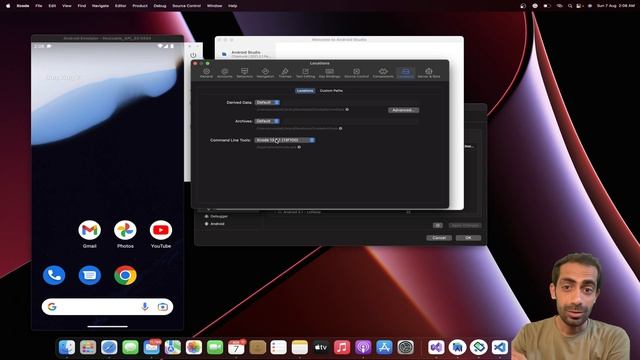Open the Apple menu
This screenshot has height=360, width=640.
pos(8,6)
